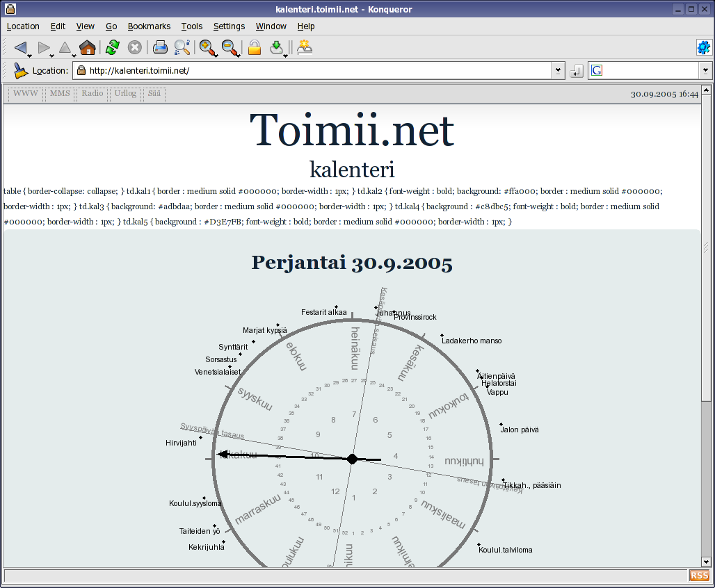Open the Radio link on the page
This screenshot has height=588, width=715.
point(92,93)
